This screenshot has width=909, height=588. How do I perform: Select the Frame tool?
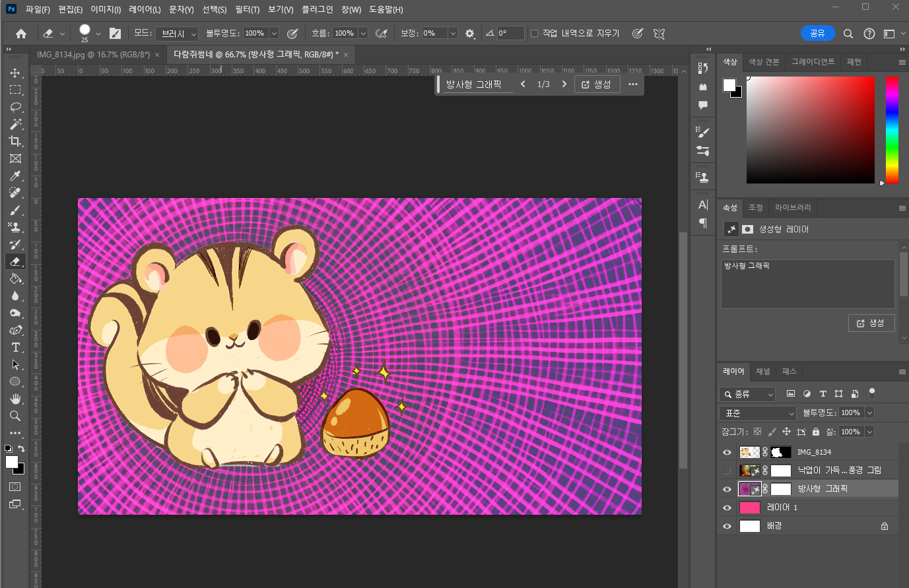pos(15,158)
